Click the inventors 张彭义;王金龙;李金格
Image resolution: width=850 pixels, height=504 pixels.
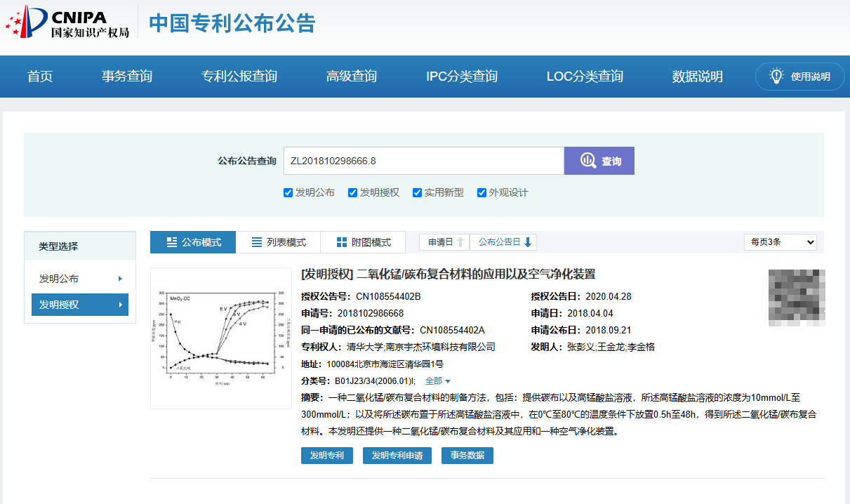[611, 347]
